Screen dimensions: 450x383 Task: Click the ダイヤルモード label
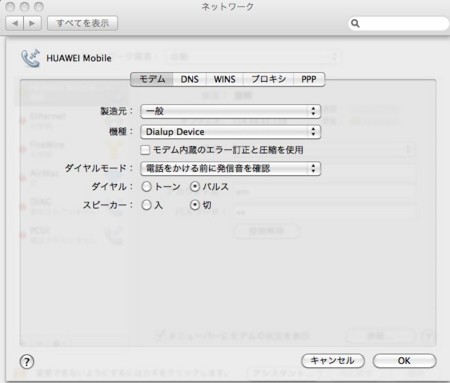pyautogui.click(x=99, y=168)
